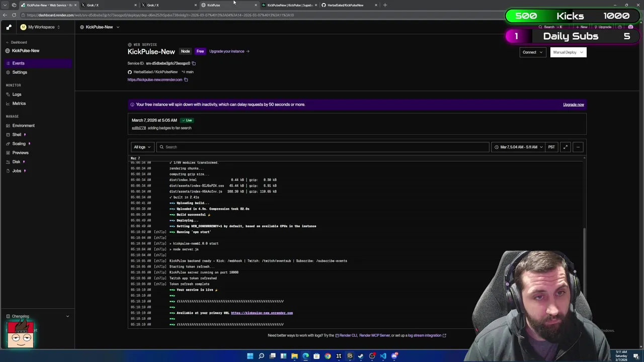Click the Render logo icon
Screen dimensions: 644x362
(x=9, y=27)
